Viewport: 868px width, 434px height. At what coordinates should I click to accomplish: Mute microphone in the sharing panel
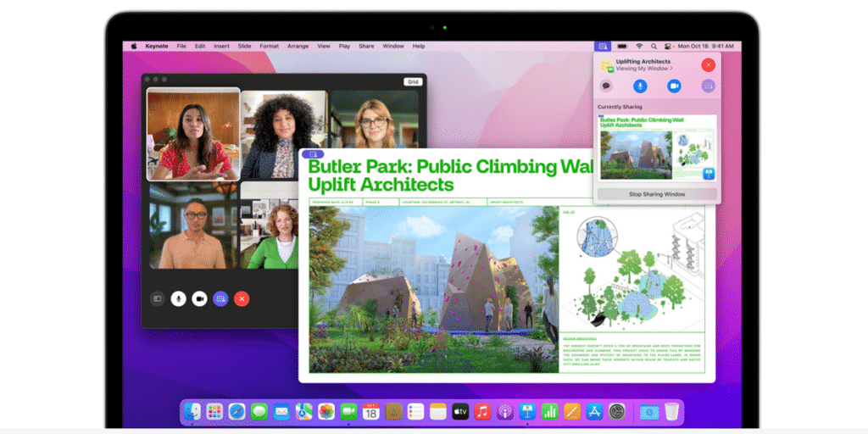coord(640,86)
